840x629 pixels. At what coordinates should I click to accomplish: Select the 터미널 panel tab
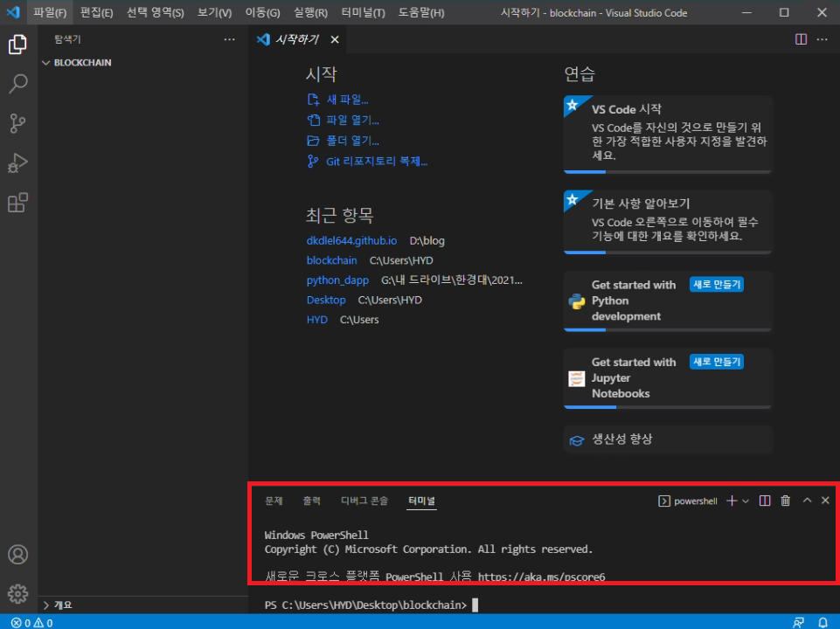point(421,501)
